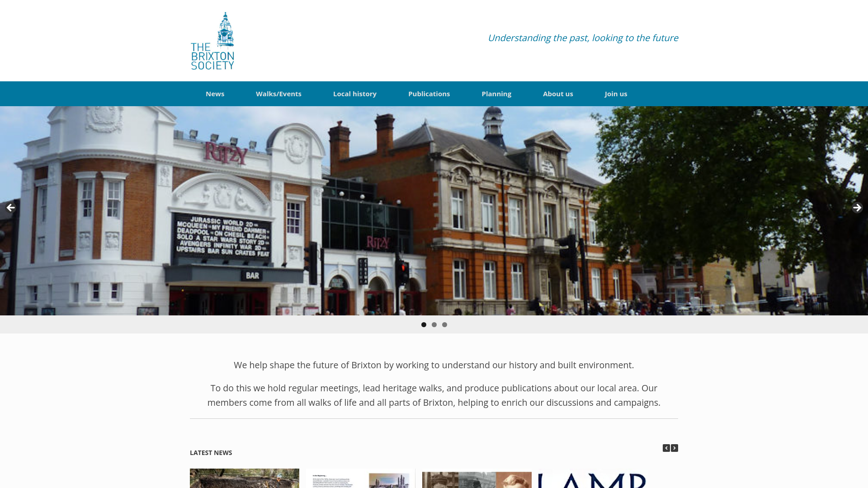Screen dimensions: 868x488
Task: Open the Walks/Events menu item
Action: pyautogui.click(x=278, y=94)
